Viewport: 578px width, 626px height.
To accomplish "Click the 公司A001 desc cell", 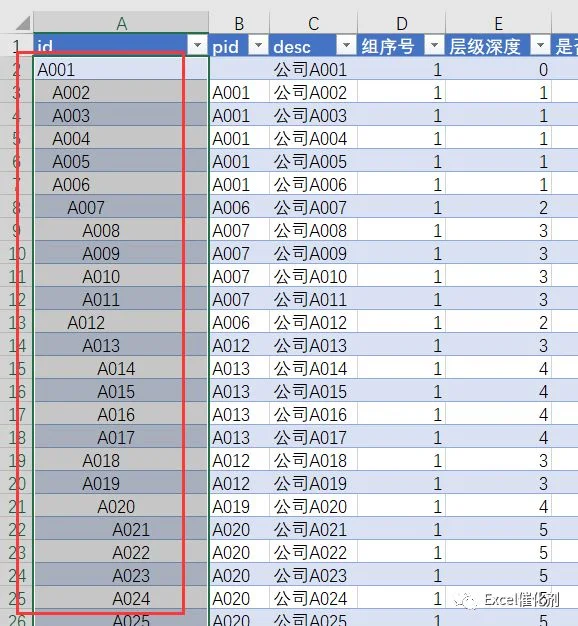I will (313, 70).
